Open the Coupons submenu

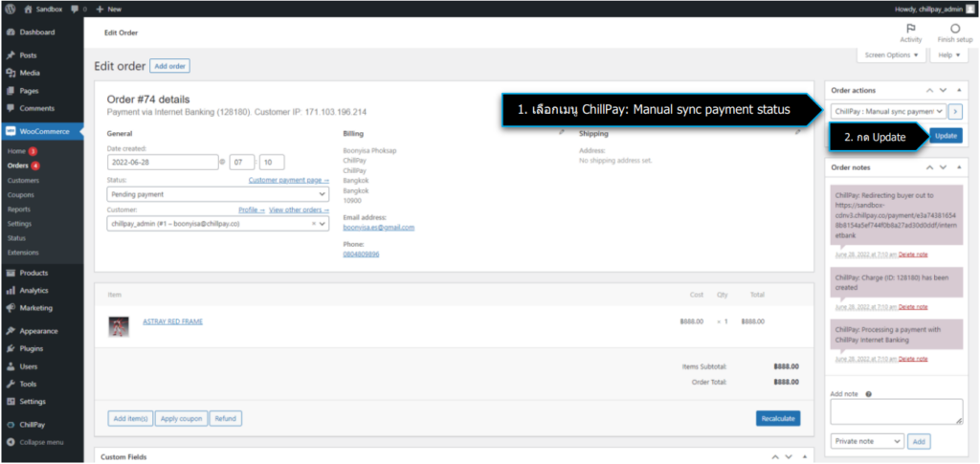point(20,195)
